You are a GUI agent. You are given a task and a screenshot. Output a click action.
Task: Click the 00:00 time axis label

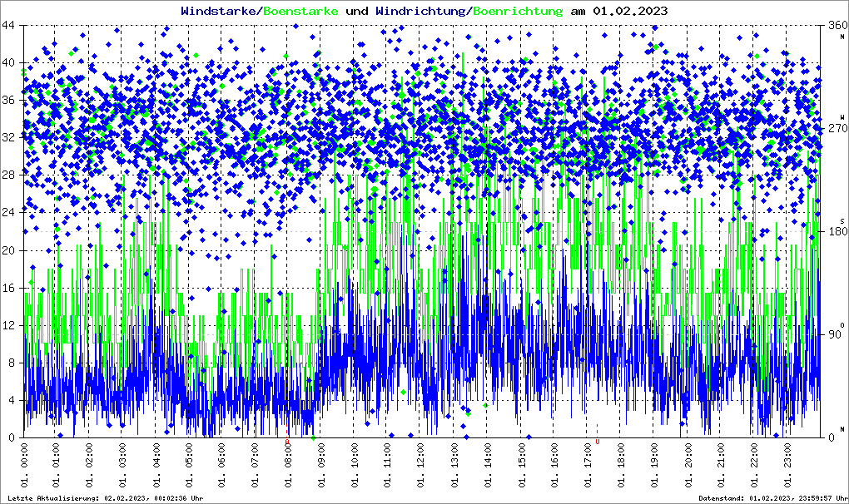click(x=24, y=465)
